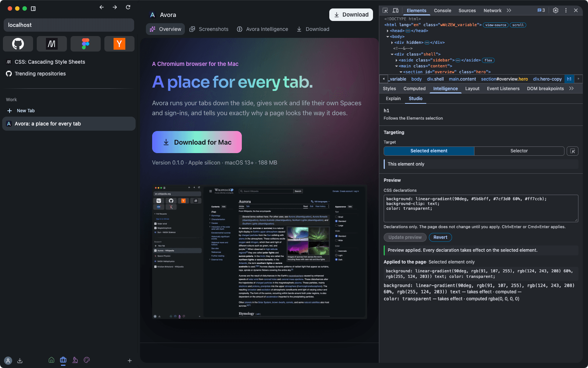588x368 pixels.
Task: Switch to the Research microscope space
Action: point(75,360)
